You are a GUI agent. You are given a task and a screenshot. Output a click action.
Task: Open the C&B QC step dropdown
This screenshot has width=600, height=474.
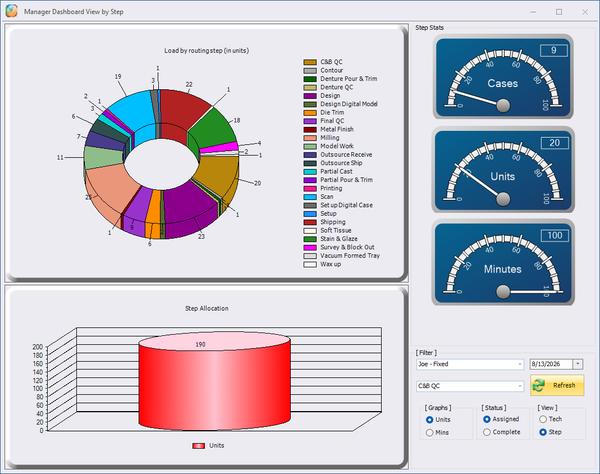(470, 386)
